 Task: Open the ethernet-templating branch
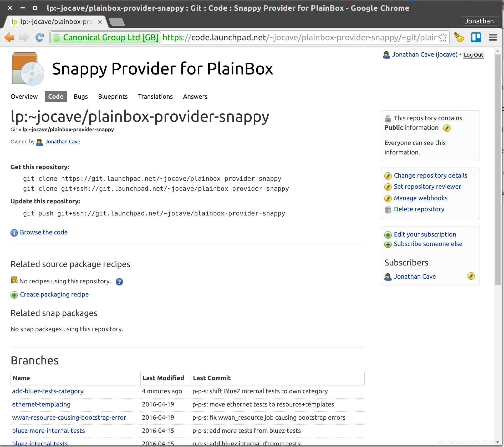(x=41, y=404)
